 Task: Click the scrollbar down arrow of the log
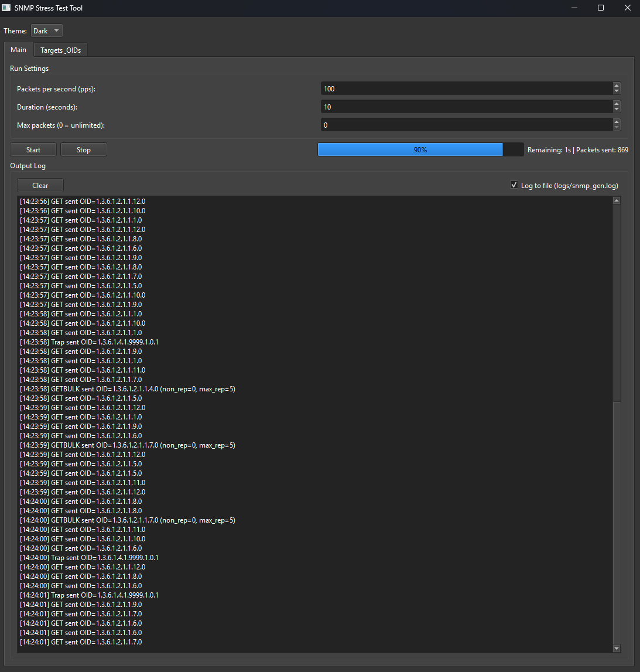(616, 649)
